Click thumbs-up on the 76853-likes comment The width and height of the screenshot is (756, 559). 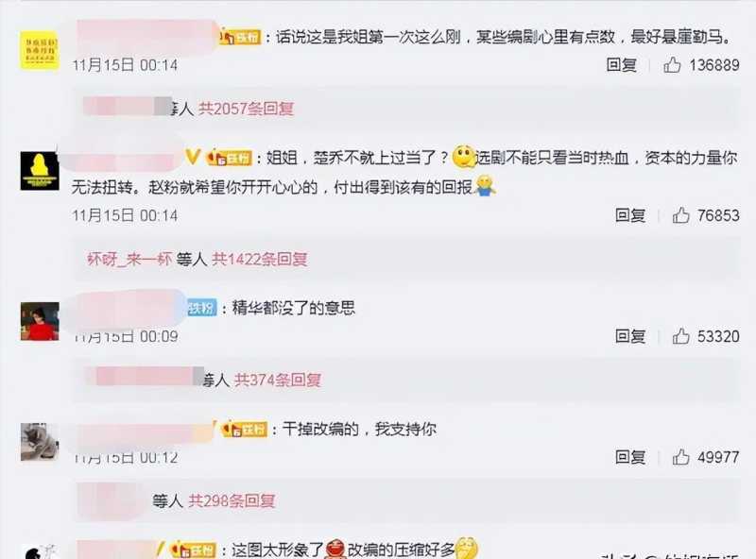point(680,215)
